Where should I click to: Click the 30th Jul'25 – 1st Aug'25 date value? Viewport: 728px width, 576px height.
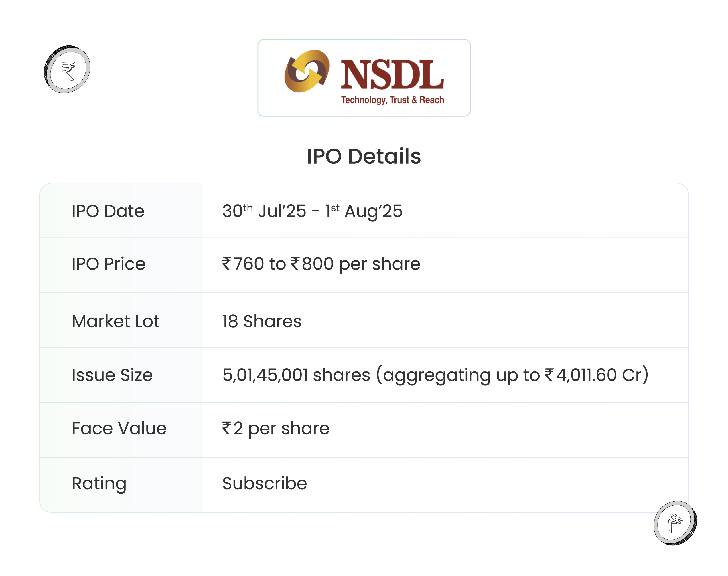click(312, 211)
